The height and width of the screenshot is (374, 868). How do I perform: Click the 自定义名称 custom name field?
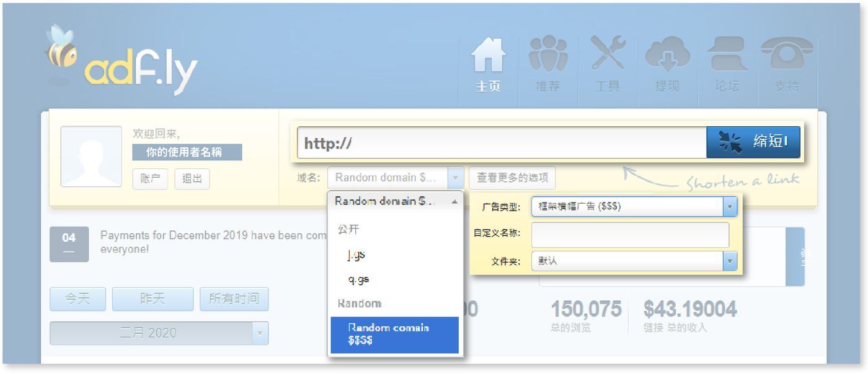[630, 234]
